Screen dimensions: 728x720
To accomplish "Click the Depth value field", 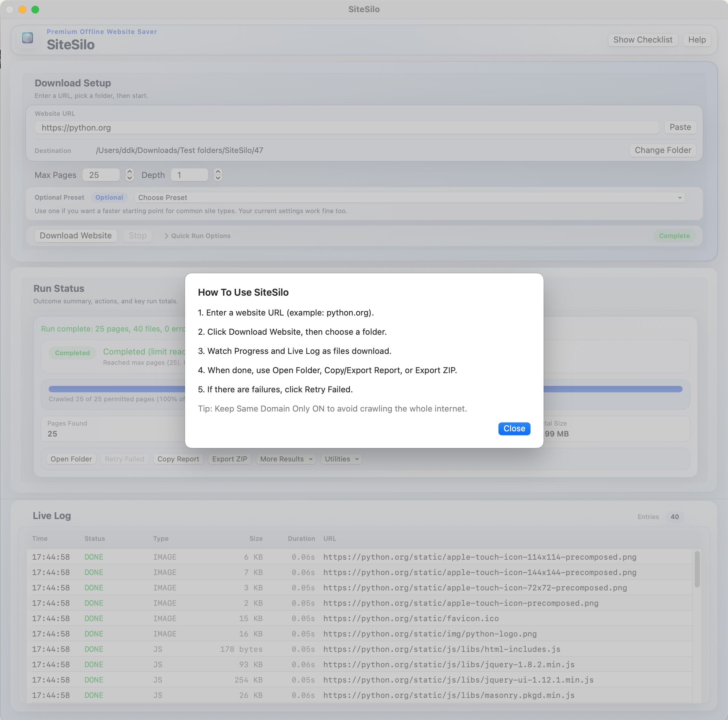I will click(x=189, y=175).
